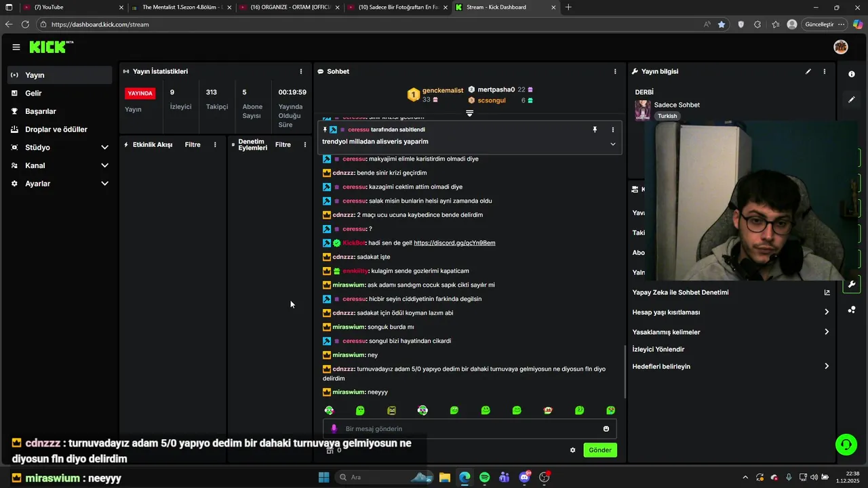Reload the page with refresh button

pos(25,24)
